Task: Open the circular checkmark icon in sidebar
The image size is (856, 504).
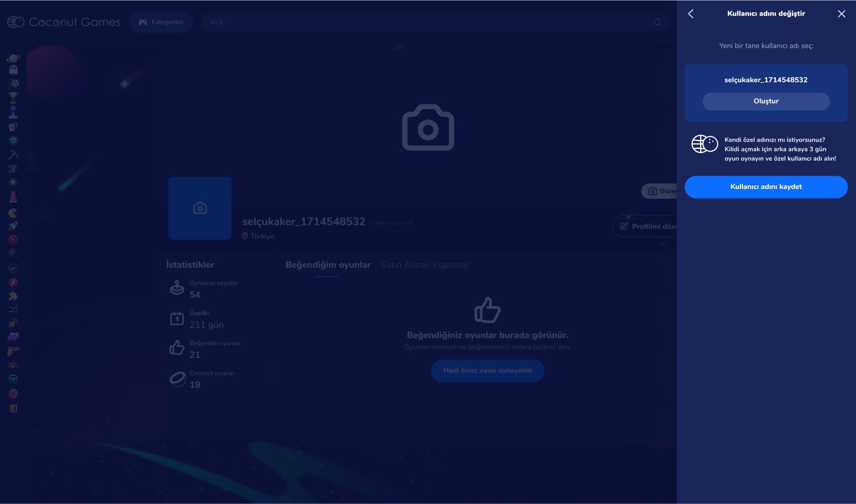Action: (13, 268)
